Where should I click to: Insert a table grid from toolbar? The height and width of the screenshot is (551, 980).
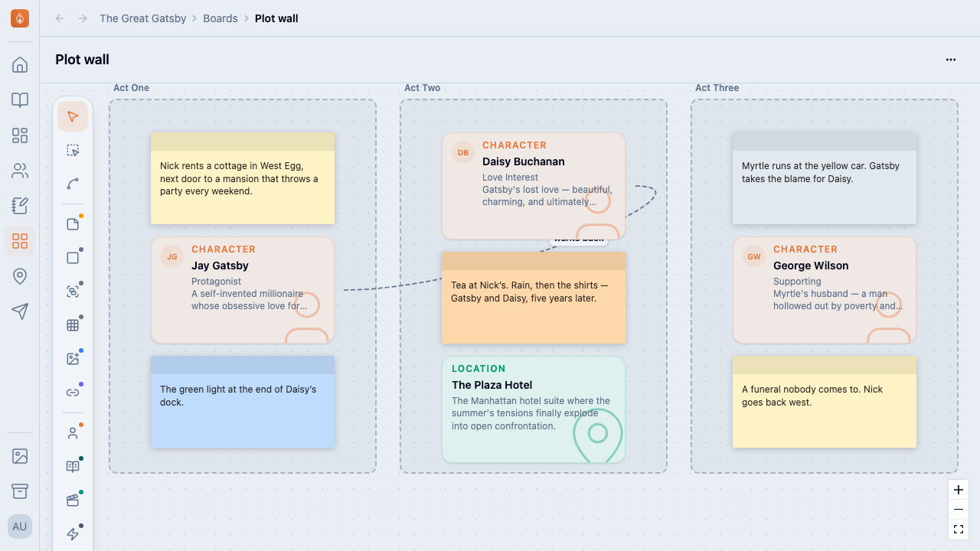[x=73, y=325]
